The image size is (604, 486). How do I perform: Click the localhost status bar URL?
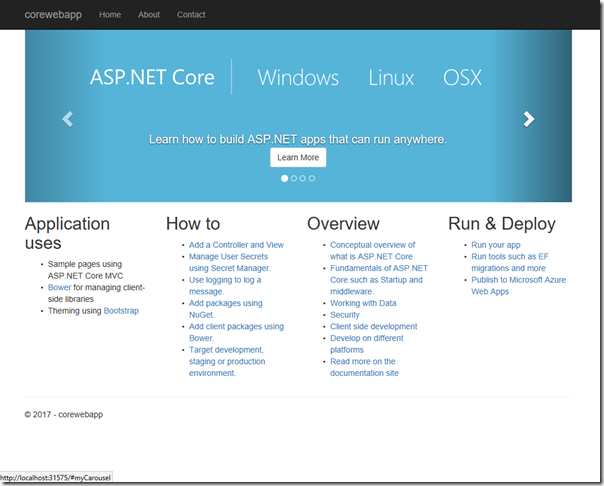point(55,478)
